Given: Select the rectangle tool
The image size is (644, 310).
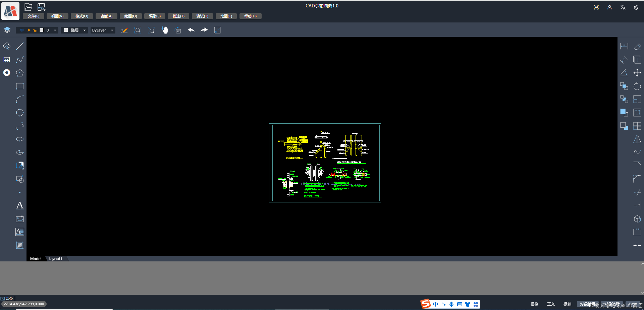Looking at the screenshot, I should (20, 86).
